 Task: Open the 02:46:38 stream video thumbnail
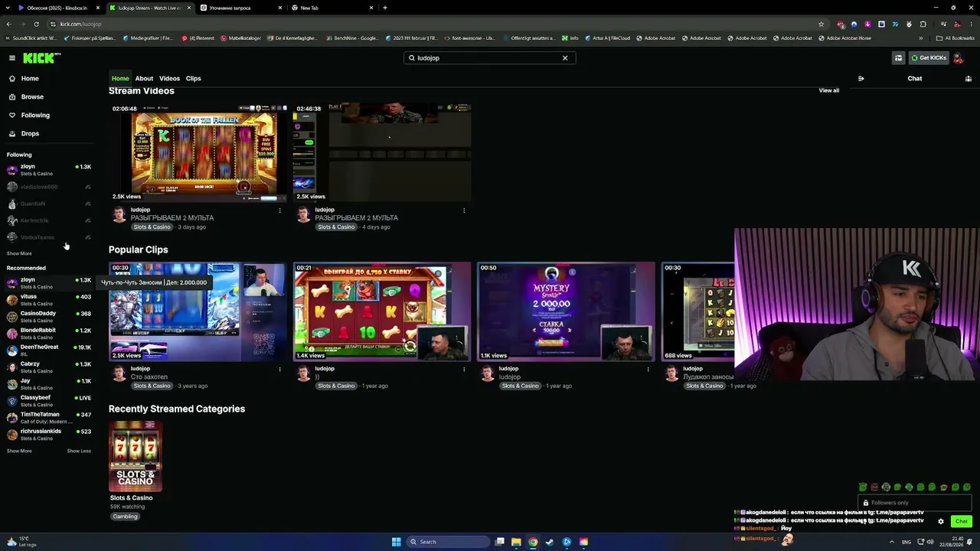click(382, 153)
